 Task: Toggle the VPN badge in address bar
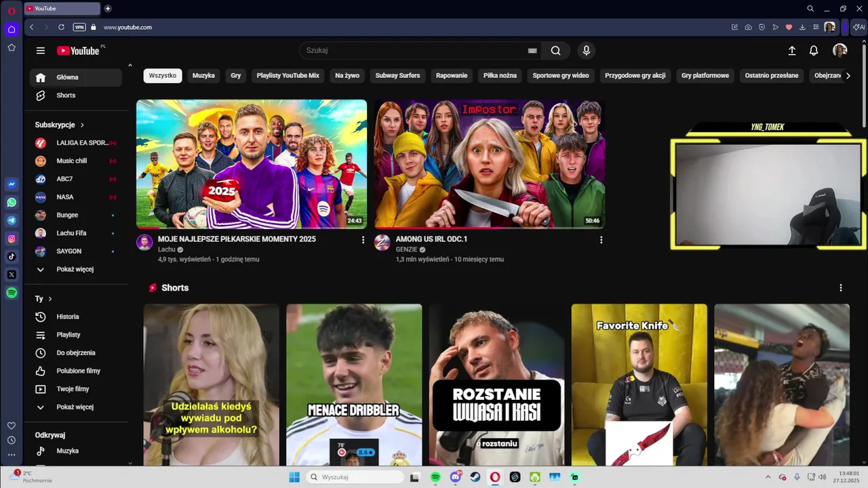tap(79, 27)
